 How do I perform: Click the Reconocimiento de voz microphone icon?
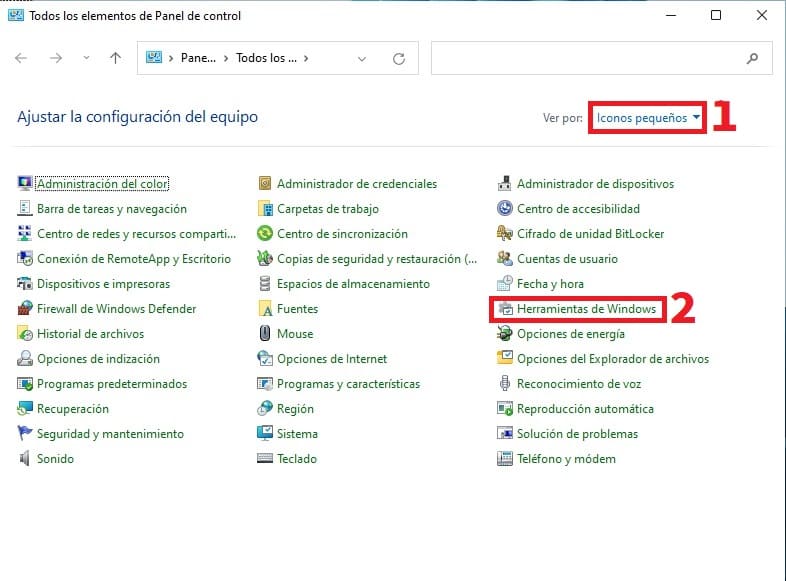point(504,384)
